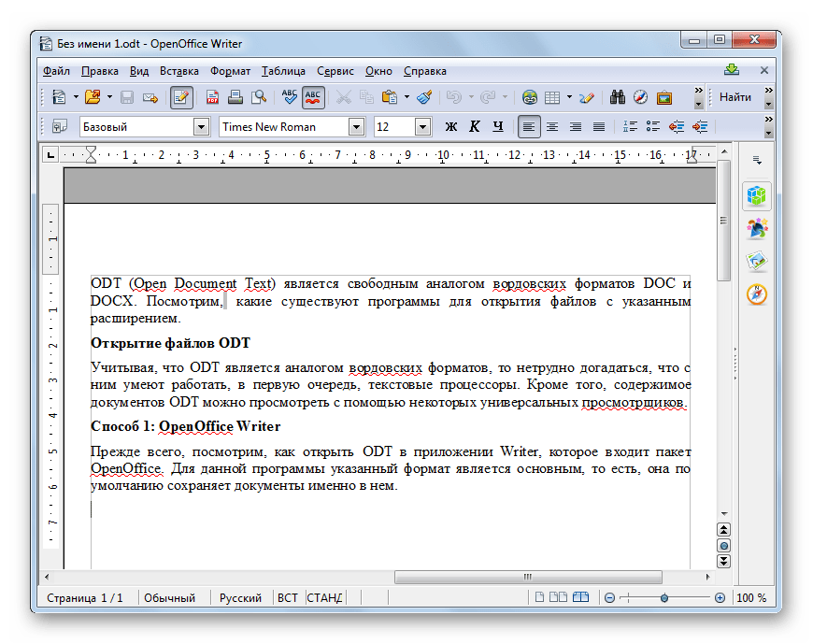Toggle Underline Ч formatting
Image resolution: width=813 pixels, height=644 pixels.
tap(498, 126)
